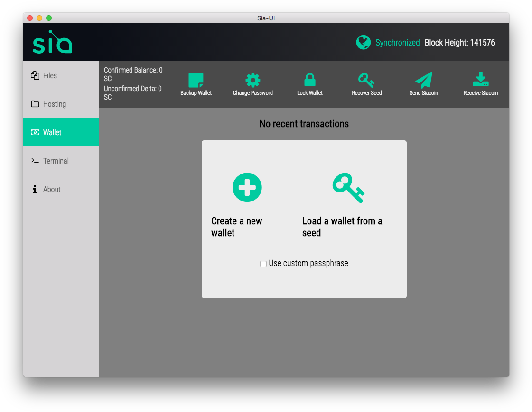
Task: Click the green plus create wallet icon
Action: (247, 187)
